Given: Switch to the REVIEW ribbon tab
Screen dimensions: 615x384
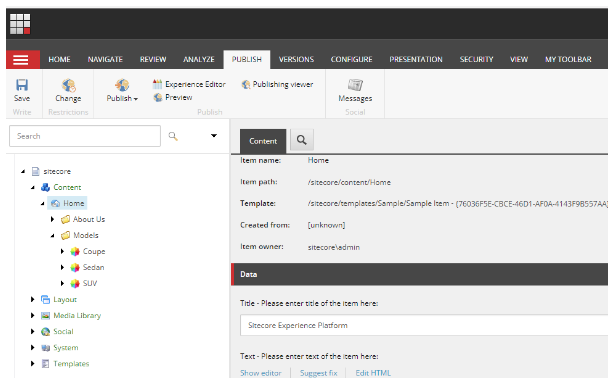Looking at the screenshot, I should pyautogui.click(x=153, y=60).
